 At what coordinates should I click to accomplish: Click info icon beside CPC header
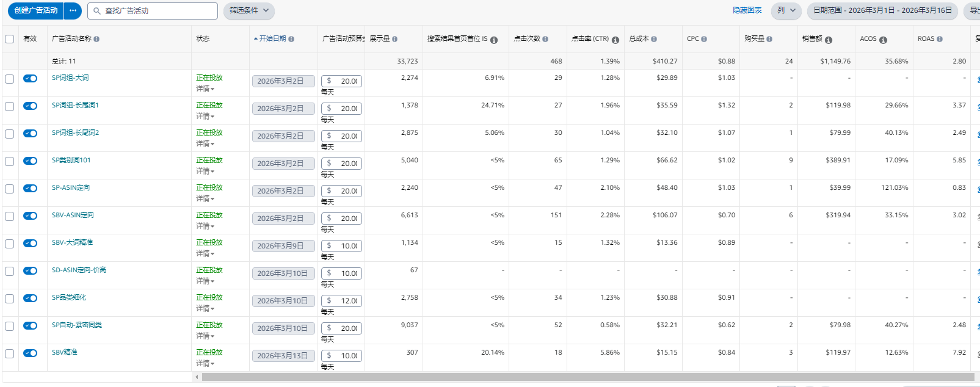tap(704, 39)
